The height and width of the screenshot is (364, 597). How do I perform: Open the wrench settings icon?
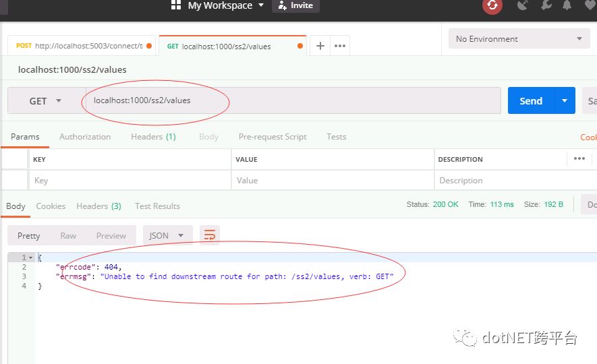tap(546, 5)
